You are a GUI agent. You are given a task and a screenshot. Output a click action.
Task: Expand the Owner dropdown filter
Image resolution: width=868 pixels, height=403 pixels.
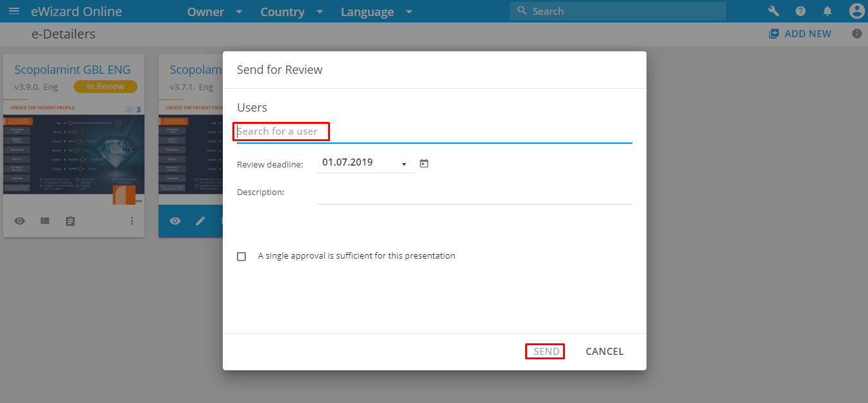pyautogui.click(x=215, y=12)
